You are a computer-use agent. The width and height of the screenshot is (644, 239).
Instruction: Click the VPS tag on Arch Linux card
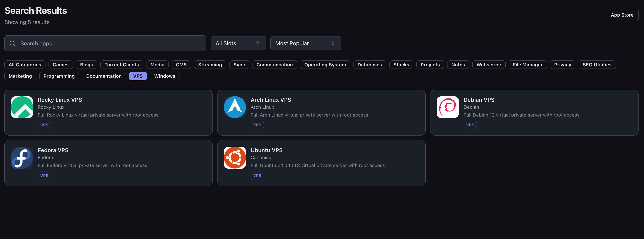[x=257, y=125]
